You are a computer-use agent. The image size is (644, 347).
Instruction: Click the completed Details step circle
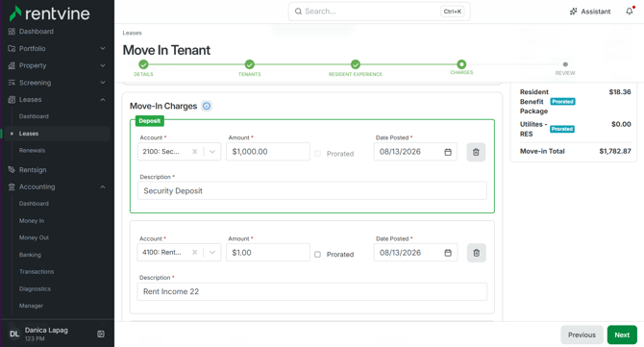pos(143,64)
